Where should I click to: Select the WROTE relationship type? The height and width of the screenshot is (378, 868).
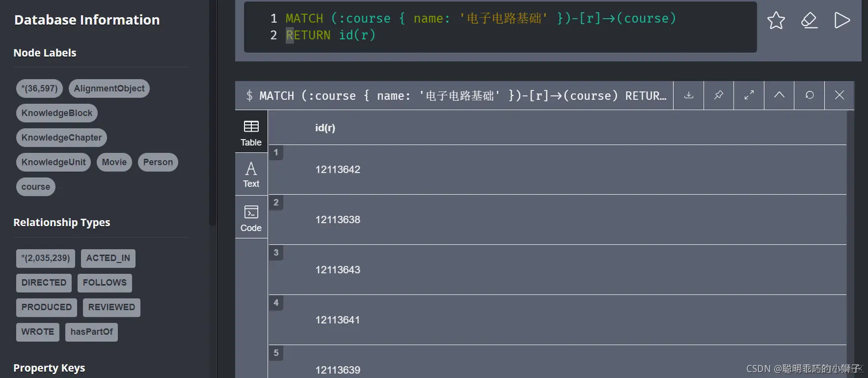tap(38, 332)
